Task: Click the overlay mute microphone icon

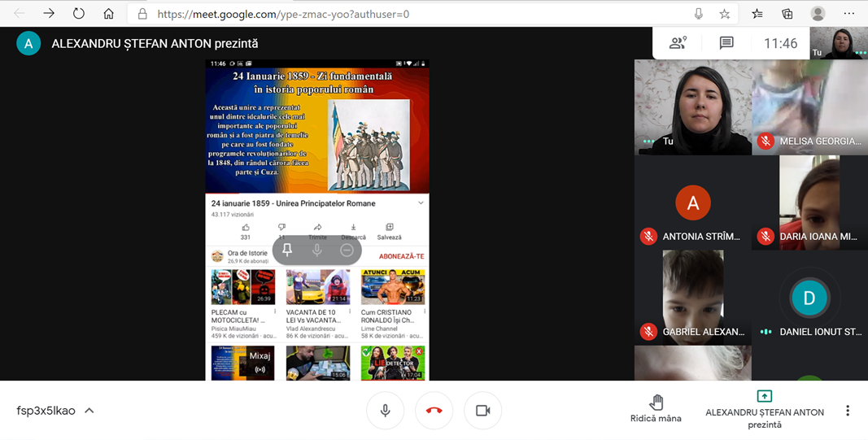Action: 317,250
